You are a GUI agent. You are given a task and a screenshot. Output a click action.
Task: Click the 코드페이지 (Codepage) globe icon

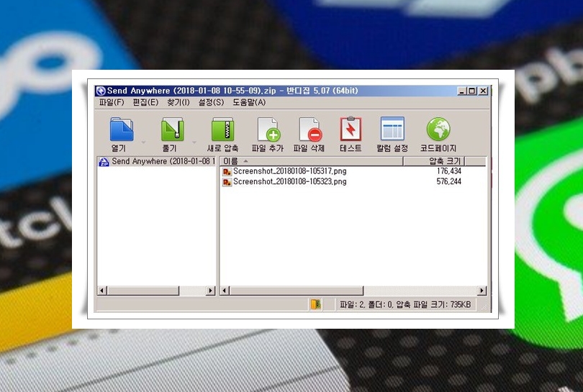click(x=438, y=129)
